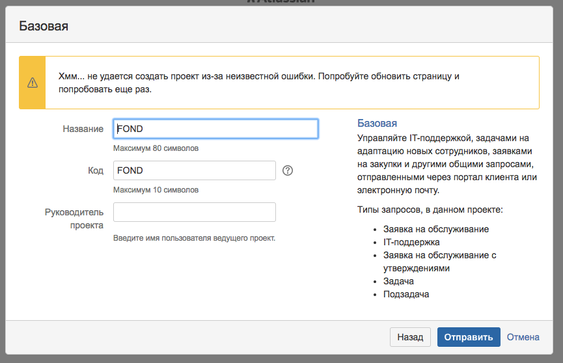Click the Назад button

[410, 337]
